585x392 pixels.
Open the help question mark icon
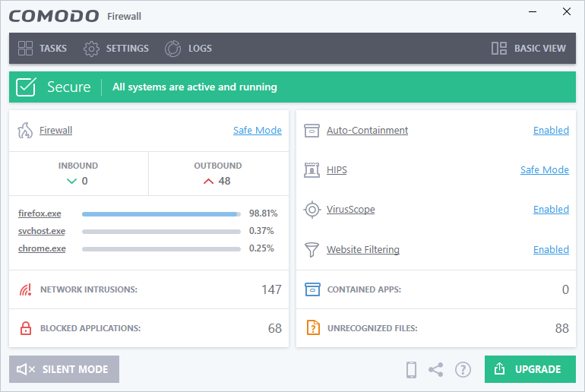(463, 370)
